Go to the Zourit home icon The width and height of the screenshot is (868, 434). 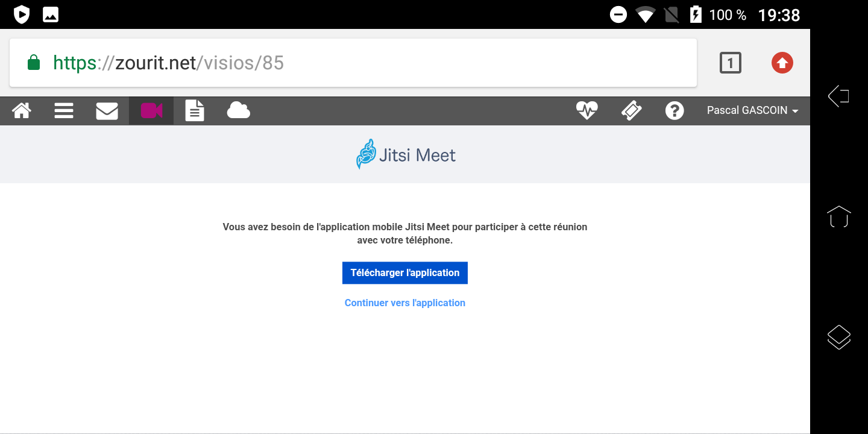tap(22, 111)
